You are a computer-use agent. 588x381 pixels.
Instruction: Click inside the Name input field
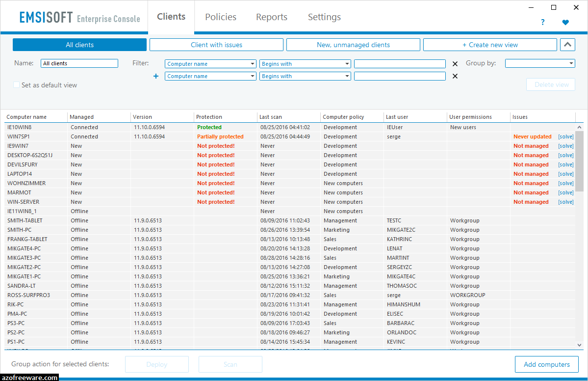pyautogui.click(x=79, y=63)
